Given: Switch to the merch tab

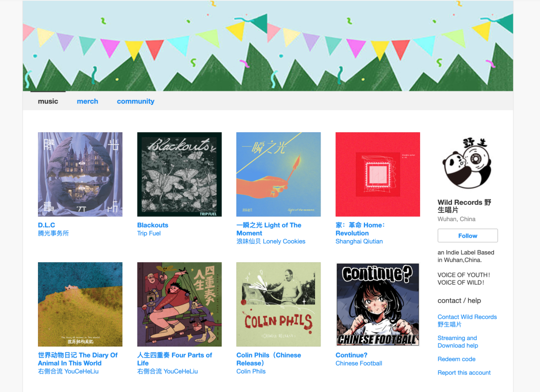Looking at the screenshot, I should tap(87, 101).
